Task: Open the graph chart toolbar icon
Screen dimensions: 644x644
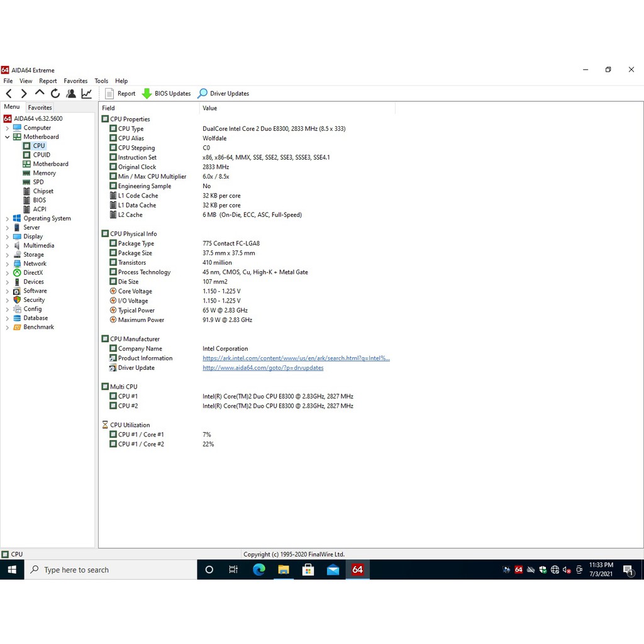Action: pyautogui.click(x=87, y=94)
